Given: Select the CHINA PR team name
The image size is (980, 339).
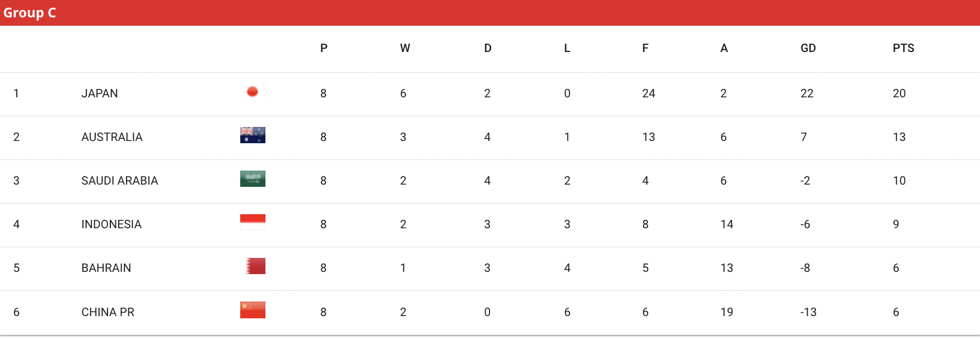Looking at the screenshot, I should click(x=108, y=312).
